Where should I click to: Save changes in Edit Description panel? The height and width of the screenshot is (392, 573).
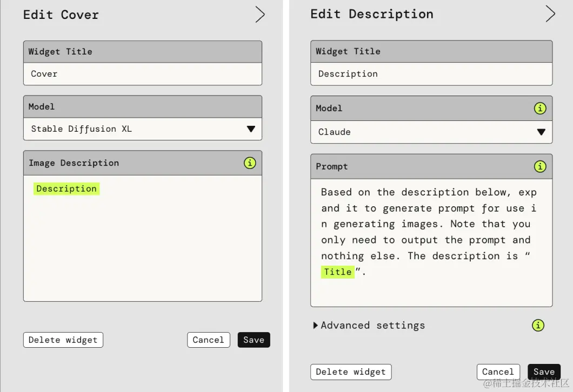click(544, 372)
